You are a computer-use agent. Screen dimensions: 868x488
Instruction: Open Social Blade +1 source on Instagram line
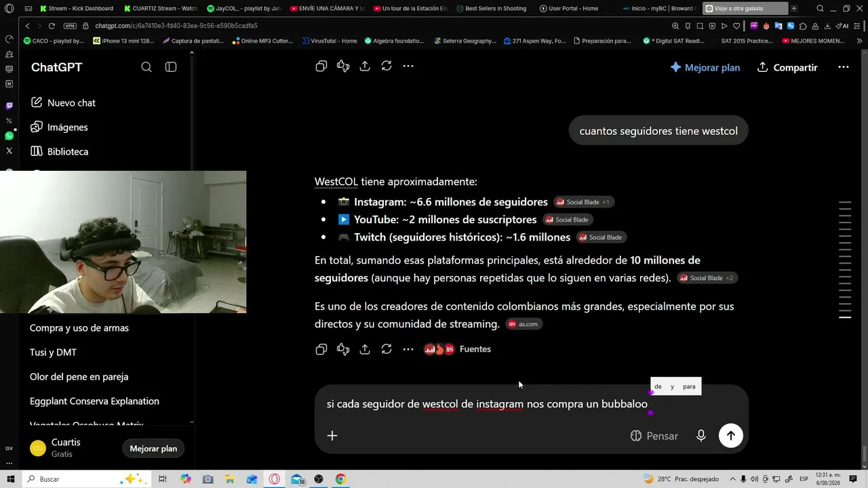[x=583, y=202]
